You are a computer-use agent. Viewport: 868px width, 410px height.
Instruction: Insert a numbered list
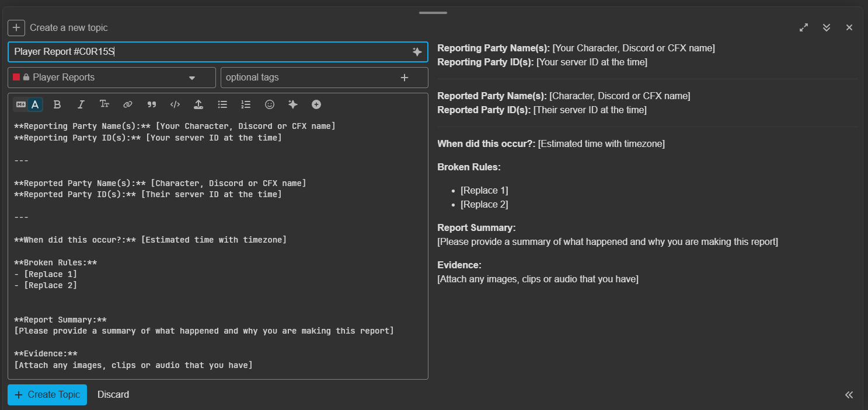tap(246, 104)
